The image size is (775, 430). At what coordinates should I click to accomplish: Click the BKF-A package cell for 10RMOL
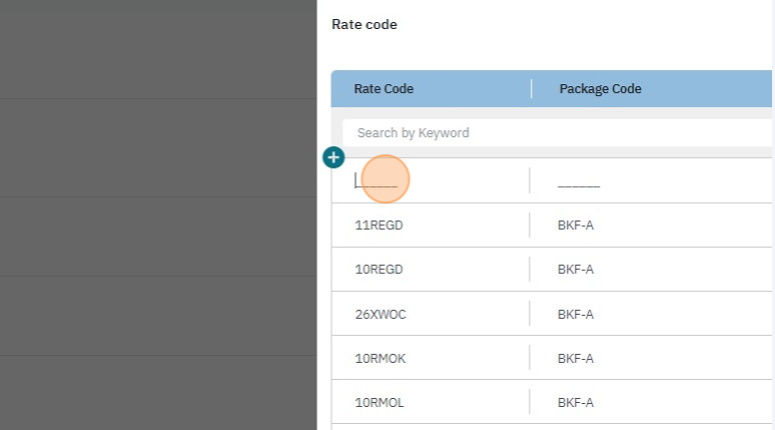[576, 403]
